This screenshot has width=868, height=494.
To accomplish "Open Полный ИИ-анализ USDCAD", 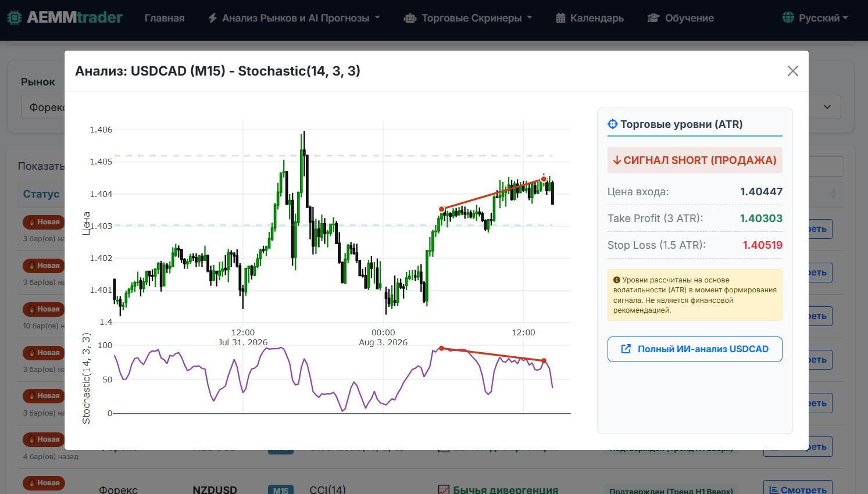I will pyautogui.click(x=695, y=349).
